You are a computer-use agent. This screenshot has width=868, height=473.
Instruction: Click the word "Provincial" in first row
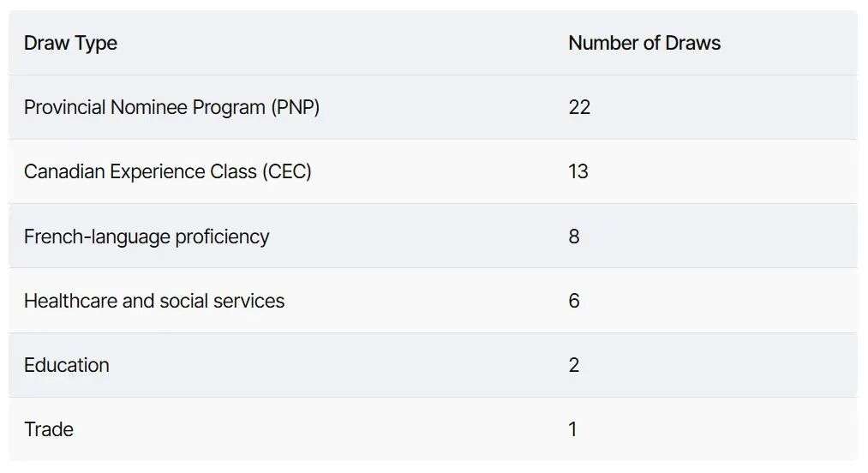click(x=64, y=108)
